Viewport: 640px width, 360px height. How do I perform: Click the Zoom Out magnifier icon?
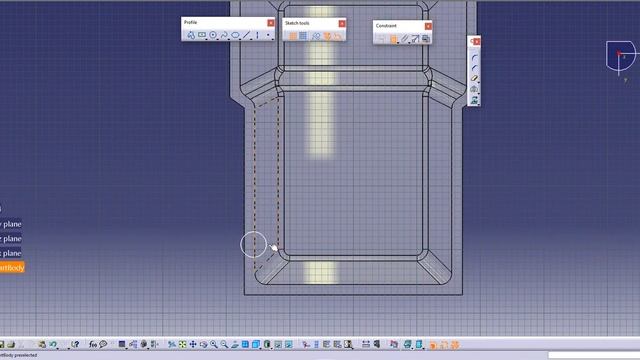224,344
